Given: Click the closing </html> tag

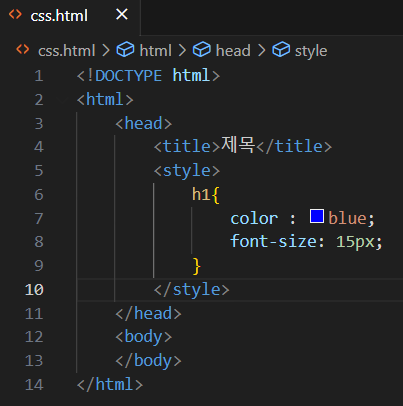Looking at the screenshot, I should (x=110, y=385).
